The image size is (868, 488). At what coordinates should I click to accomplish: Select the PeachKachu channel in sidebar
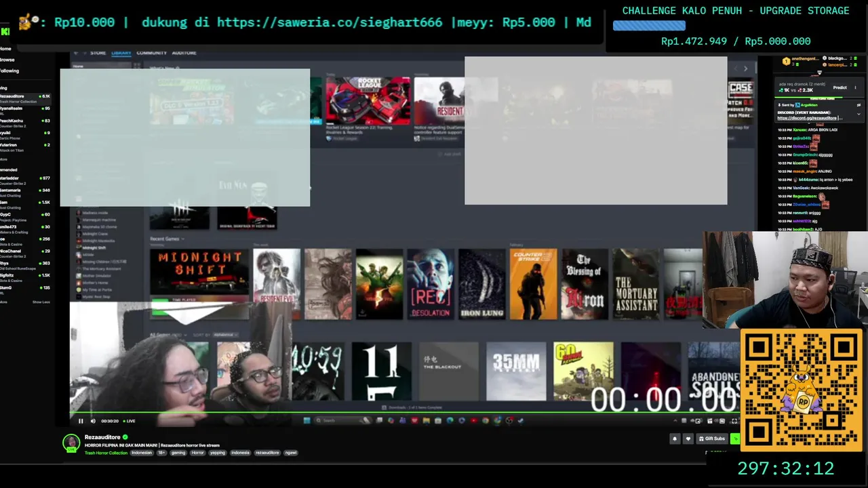(25, 123)
